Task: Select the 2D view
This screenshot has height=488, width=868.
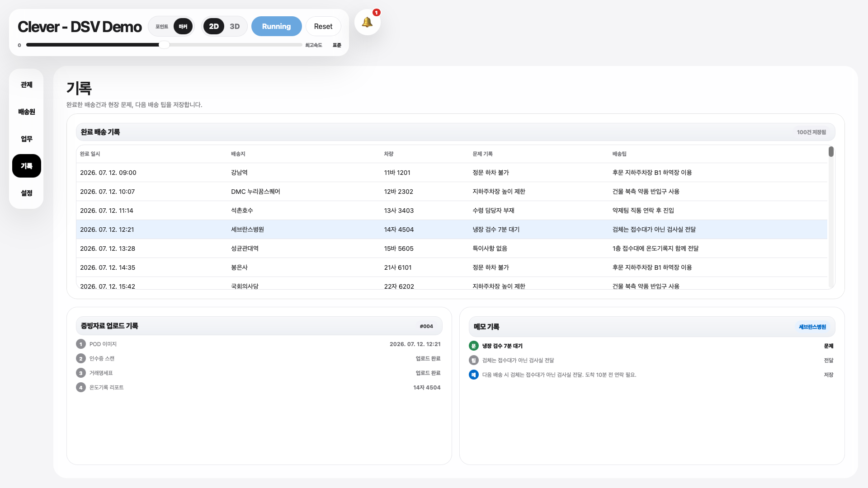Action: click(214, 27)
